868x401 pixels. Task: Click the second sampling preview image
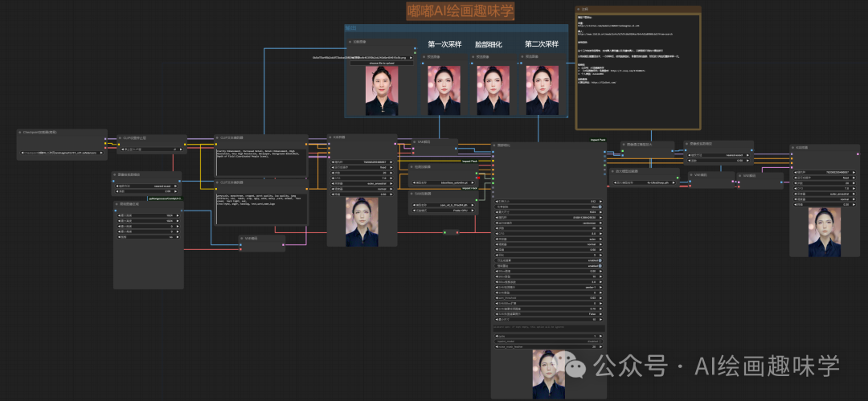tap(542, 90)
